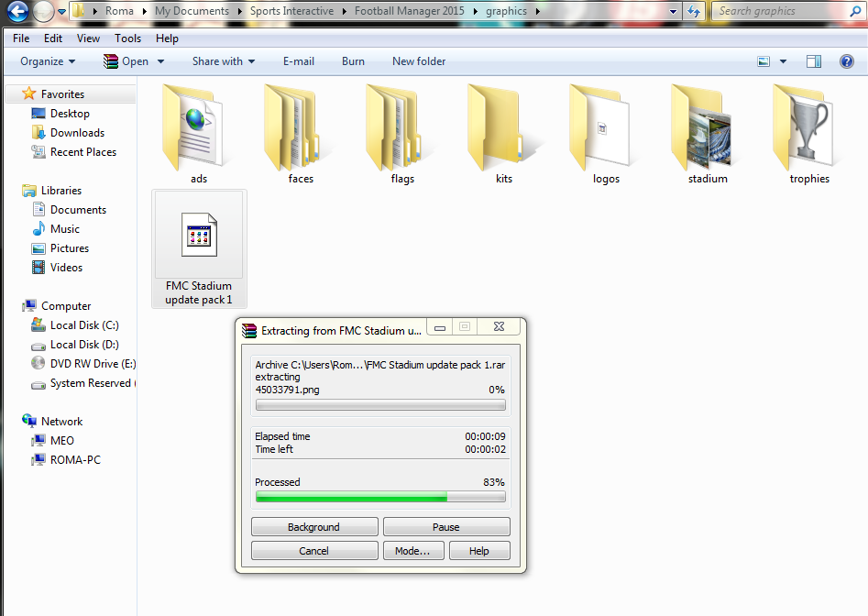Open Recent Places in sidebar
The width and height of the screenshot is (868, 616).
click(83, 152)
